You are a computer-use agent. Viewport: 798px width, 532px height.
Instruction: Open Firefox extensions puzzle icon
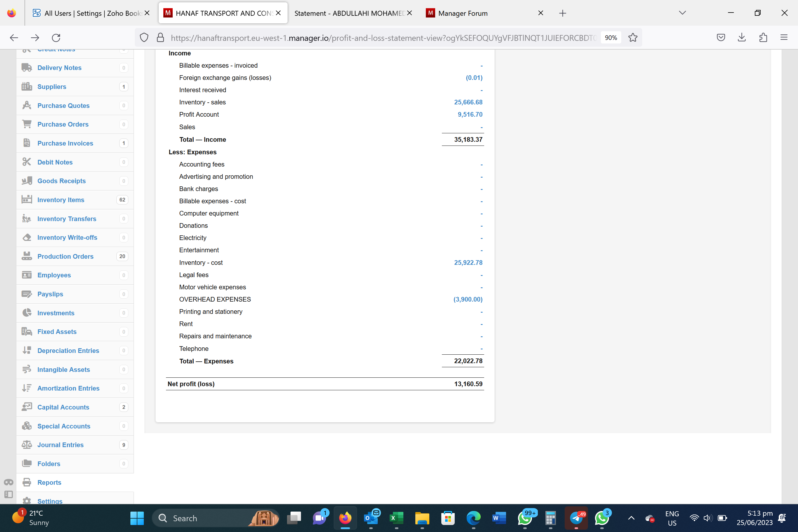pos(763,38)
